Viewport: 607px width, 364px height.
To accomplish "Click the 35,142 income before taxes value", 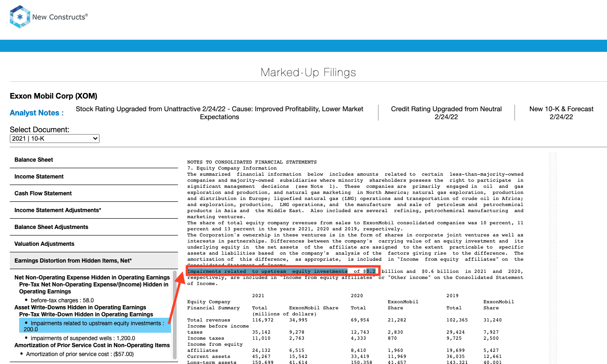I will pyautogui.click(x=261, y=332).
